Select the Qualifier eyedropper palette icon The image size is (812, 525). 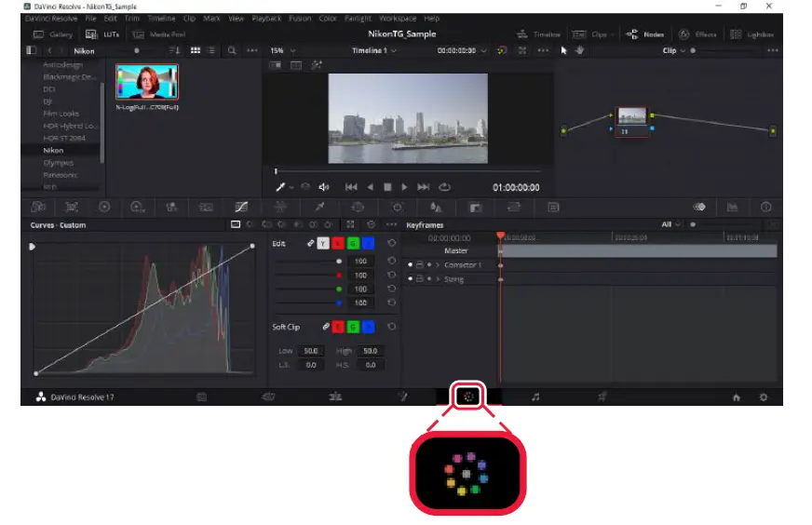pyautogui.click(x=319, y=207)
